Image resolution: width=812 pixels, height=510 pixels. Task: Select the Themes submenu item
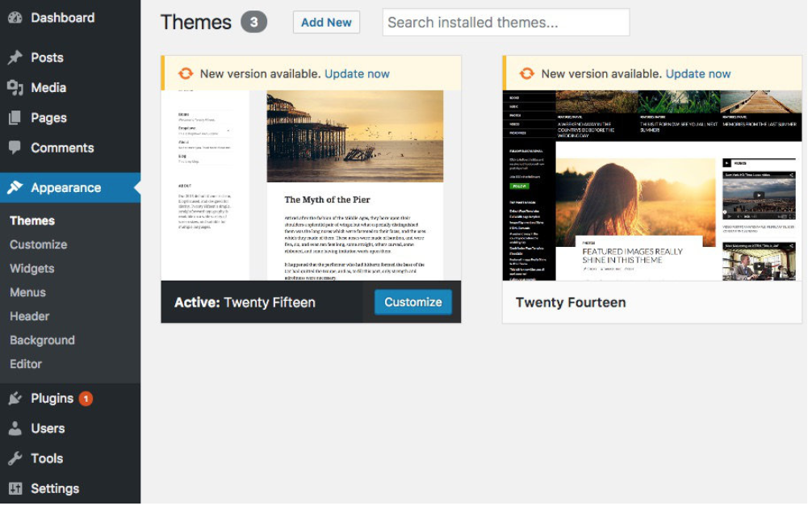coord(32,220)
